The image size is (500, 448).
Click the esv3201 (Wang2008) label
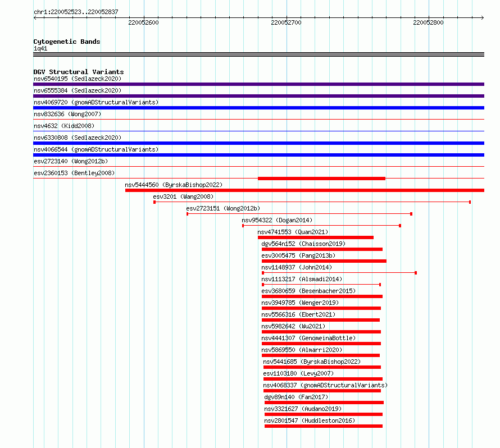click(183, 196)
